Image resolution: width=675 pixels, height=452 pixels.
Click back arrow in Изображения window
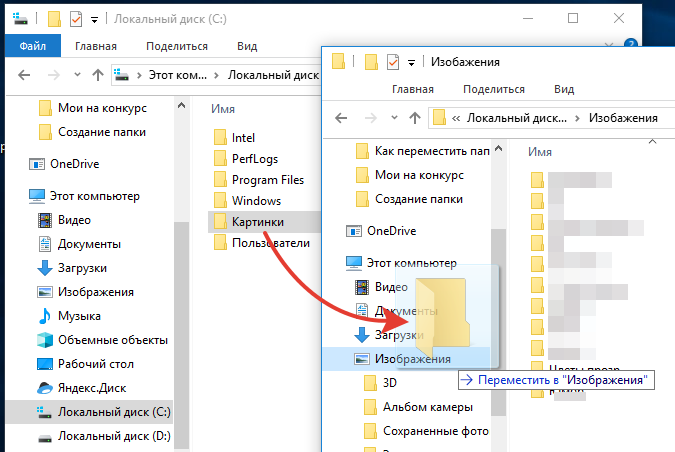tap(341, 118)
